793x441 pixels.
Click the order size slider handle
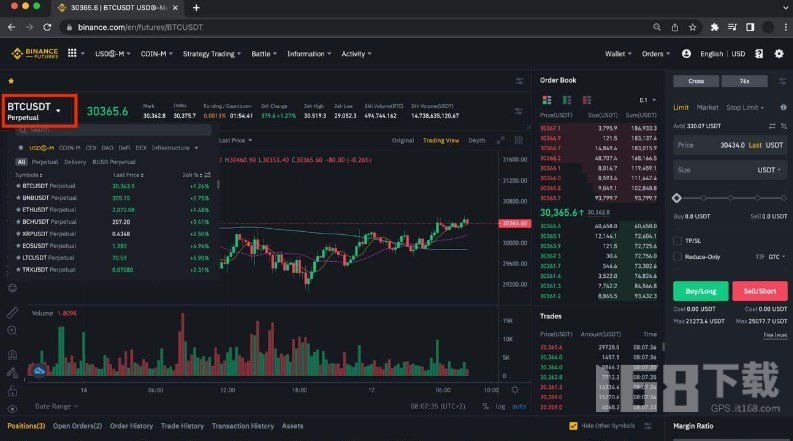click(677, 198)
